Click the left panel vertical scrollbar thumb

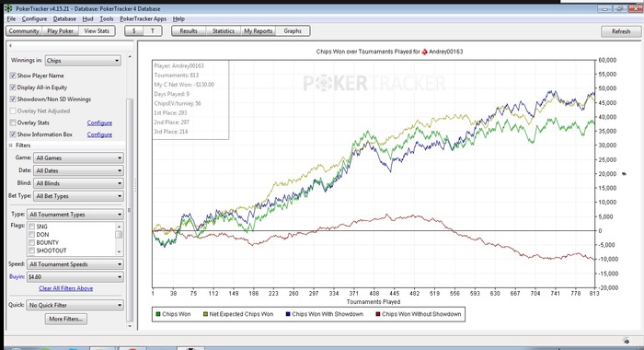[130, 209]
